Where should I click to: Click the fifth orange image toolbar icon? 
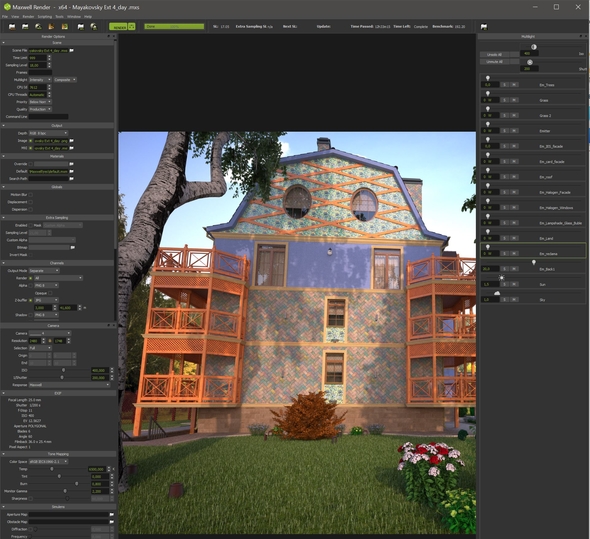(x=65, y=27)
